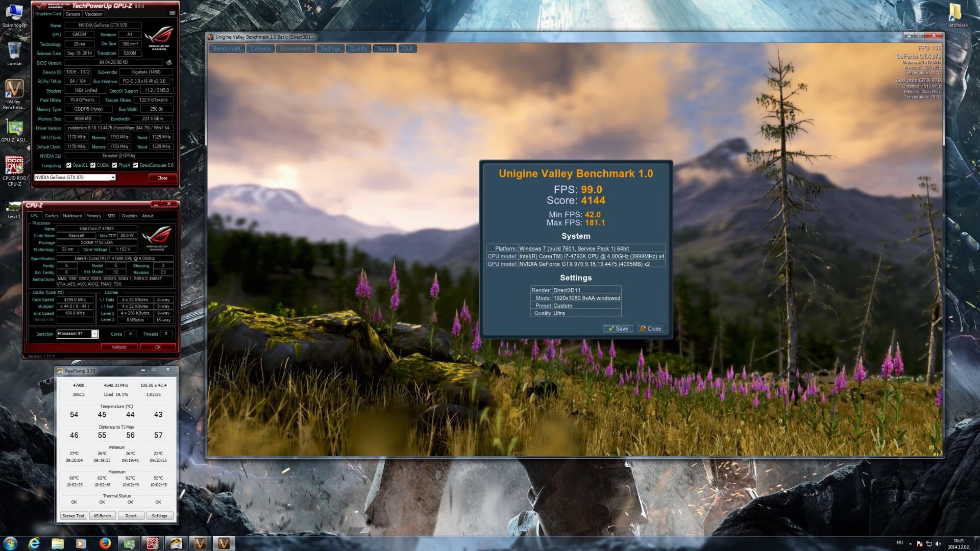Viewport: 980px width, 551px height.
Task: Click the Action Center flag tray icon
Action: coord(920,544)
